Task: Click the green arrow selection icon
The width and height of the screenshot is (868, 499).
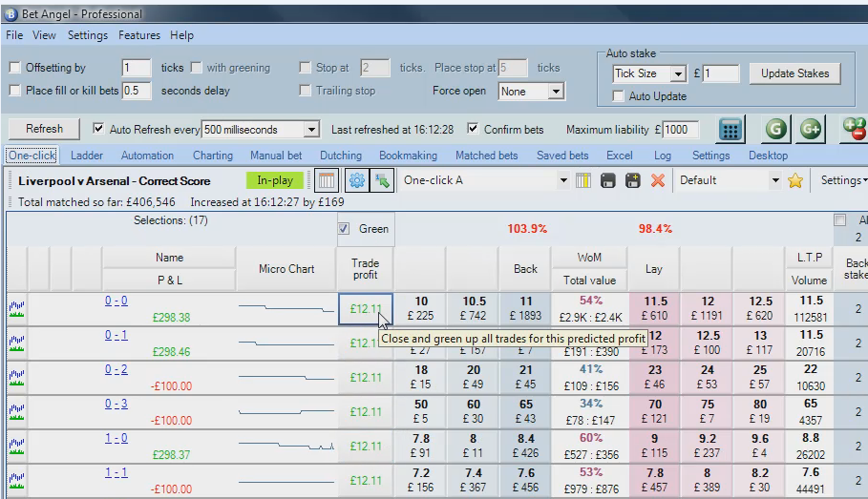Action: point(382,180)
